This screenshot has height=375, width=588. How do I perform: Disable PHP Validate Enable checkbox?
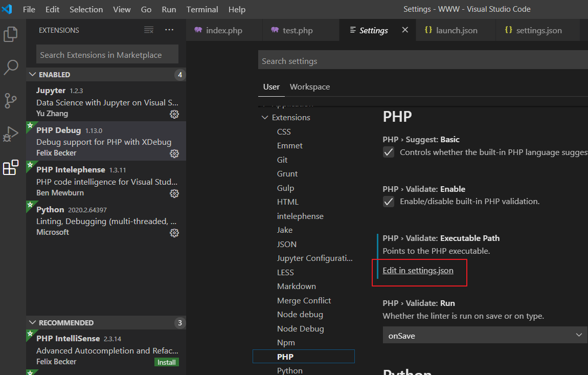pyautogui.click(x=388, y=201)
